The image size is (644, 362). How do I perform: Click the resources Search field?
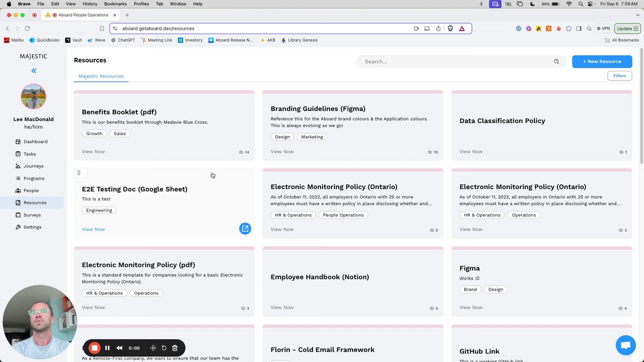coord(453,61)
